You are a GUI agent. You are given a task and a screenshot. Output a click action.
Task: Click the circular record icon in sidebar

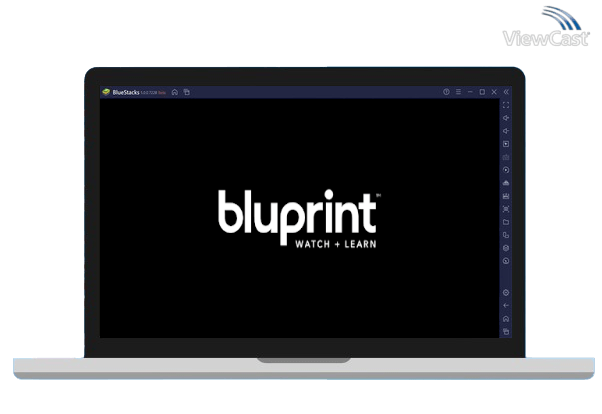pos(506,170)
